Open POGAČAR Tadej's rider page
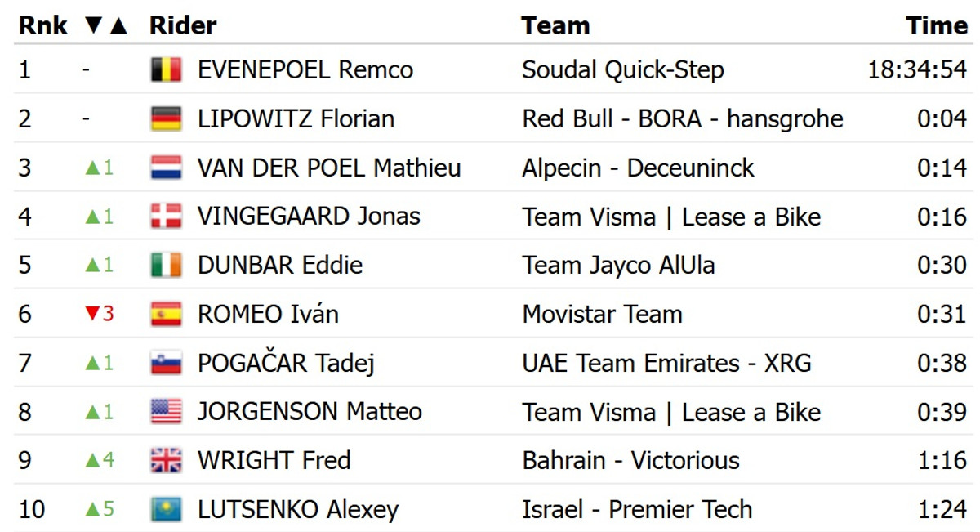The image size is (980, 532). click(x=286, y=364)
